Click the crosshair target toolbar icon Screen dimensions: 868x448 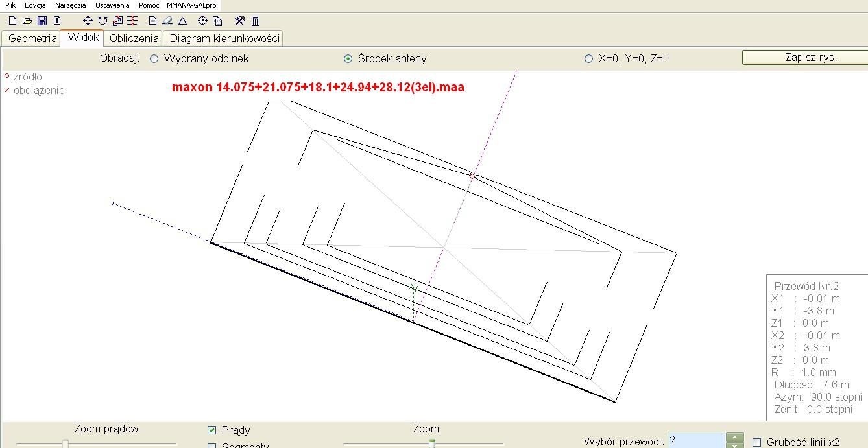pos(202,21)
